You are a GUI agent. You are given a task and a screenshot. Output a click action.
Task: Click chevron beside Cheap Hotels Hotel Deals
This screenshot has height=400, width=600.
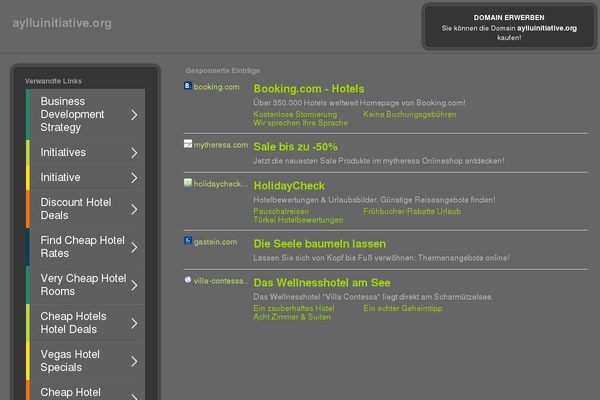tap(134, 323)
